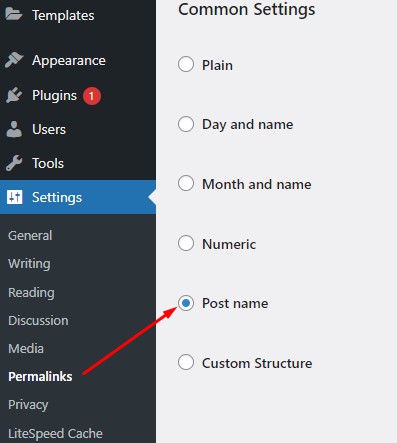Choose the Month and name radio button
397x443 pixels.
click(x=186, y=183)
